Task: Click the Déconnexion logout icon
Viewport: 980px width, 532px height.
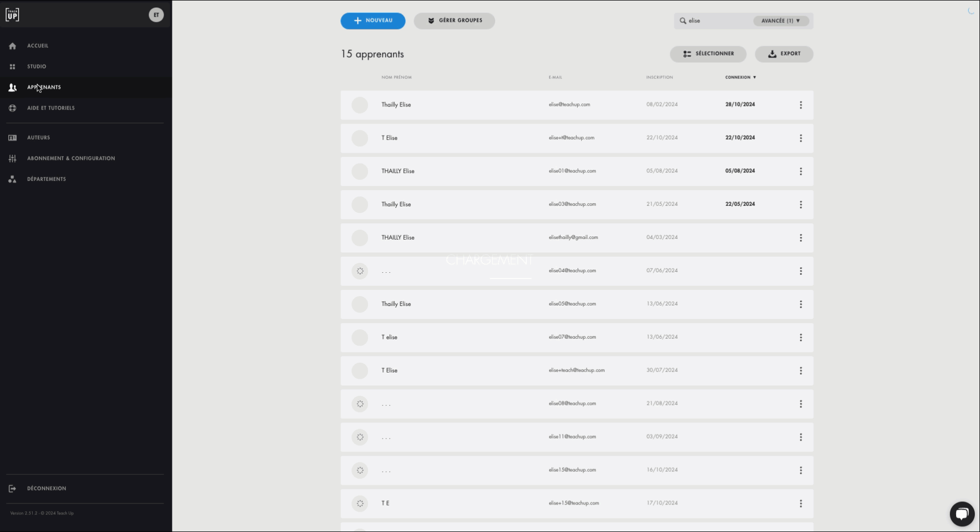Action: (x=12, y=488)
